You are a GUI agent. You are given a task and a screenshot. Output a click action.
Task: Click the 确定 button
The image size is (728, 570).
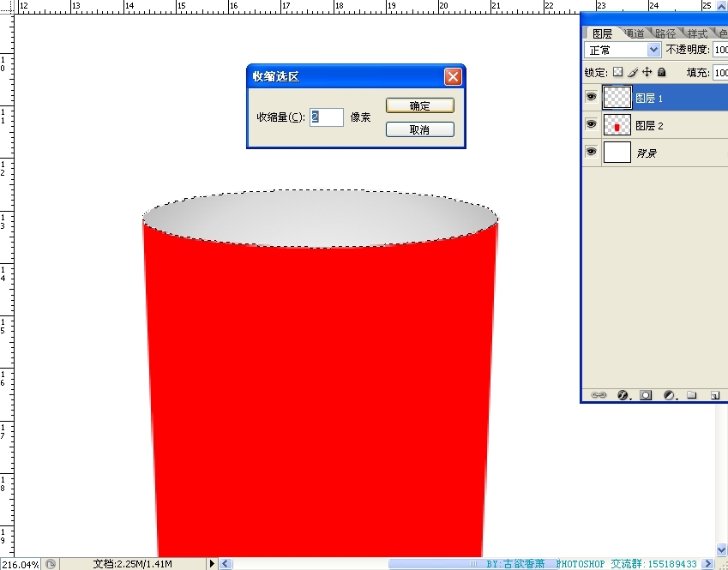pos(419,105)
